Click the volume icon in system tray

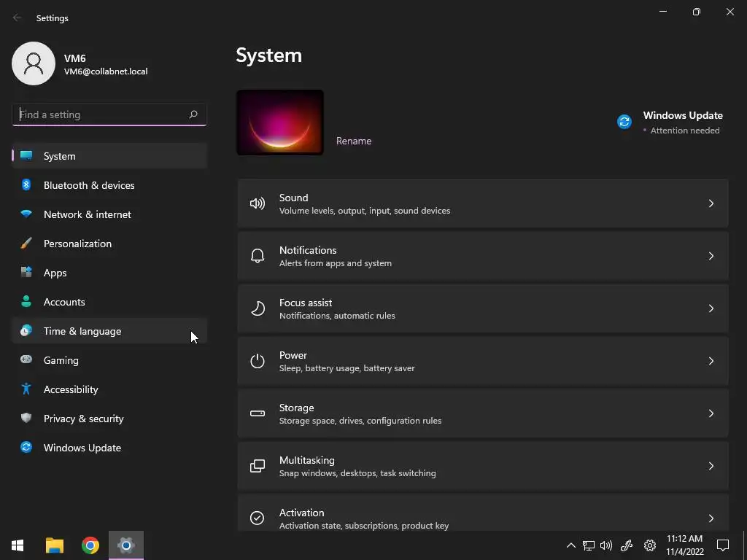pos(606,545)
